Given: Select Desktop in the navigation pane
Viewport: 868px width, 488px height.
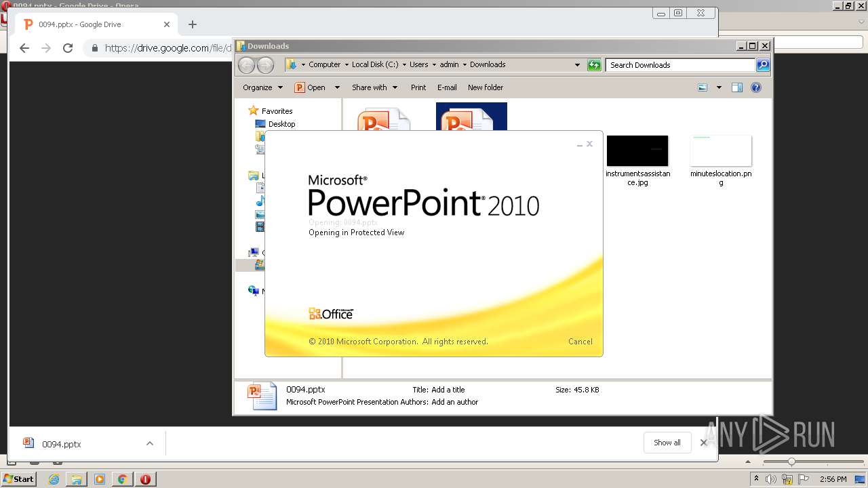Looking at the screenshot, I should 281,124.
